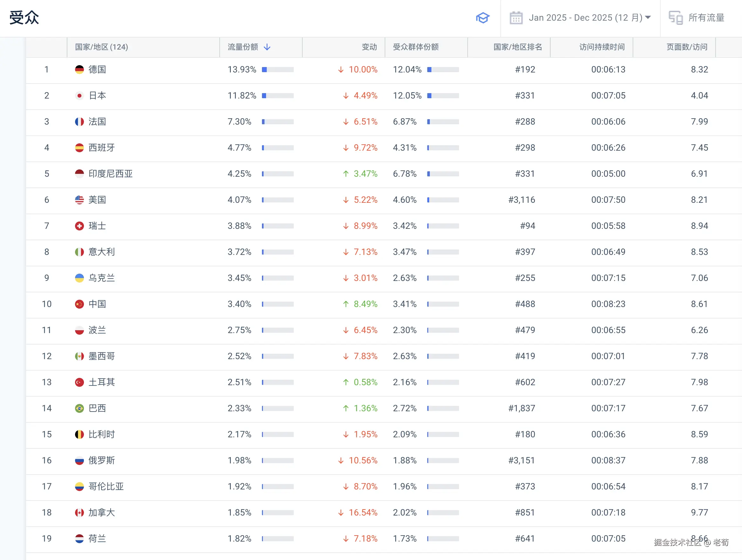Screen dimensions: 742x560
Task: Click the graduation cap learning icon
Action: click(482, 18)
